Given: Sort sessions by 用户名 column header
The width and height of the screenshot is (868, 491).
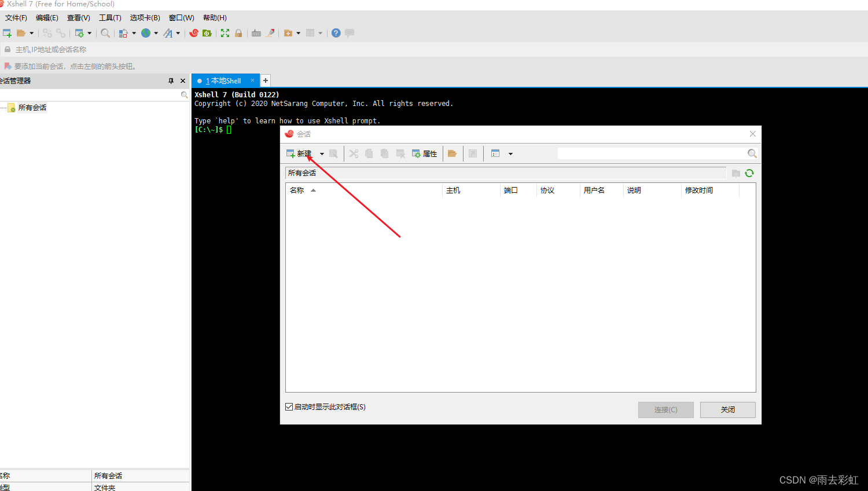Looking at the screenshot, I should (602, 190).
